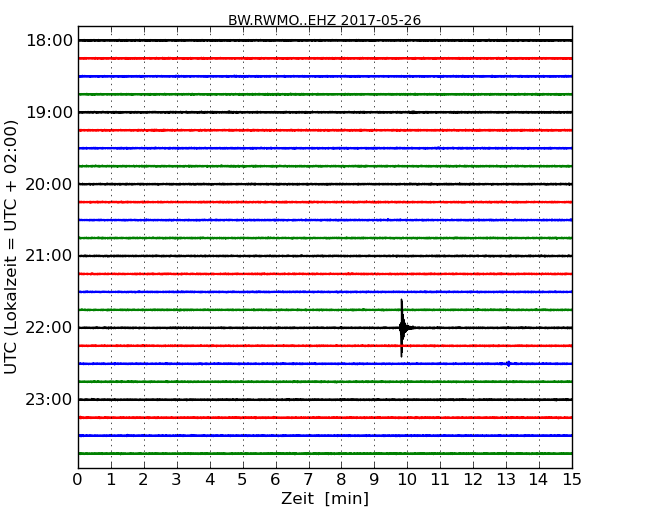Click the x-axis tick label 4
650x520 pixels.
pyautogui.click(x=210, y=479)
